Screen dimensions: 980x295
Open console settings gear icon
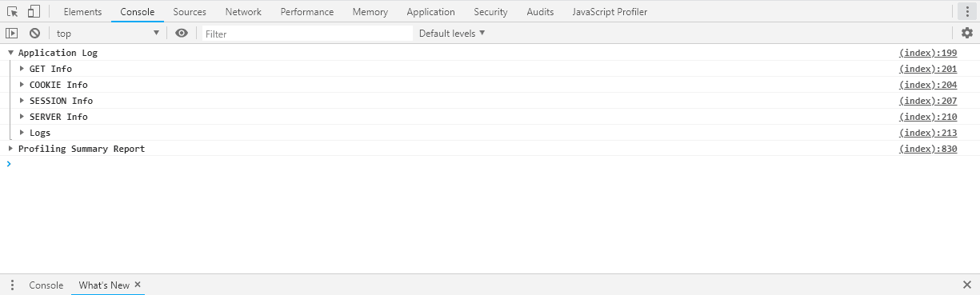pos(967,33)
